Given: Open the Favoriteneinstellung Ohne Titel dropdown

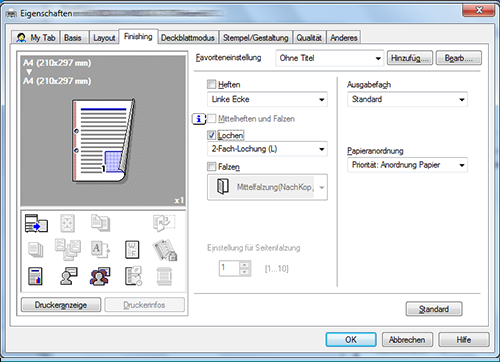Looking at the screenshot, I should pyautogui.click(x=330, y=58).
